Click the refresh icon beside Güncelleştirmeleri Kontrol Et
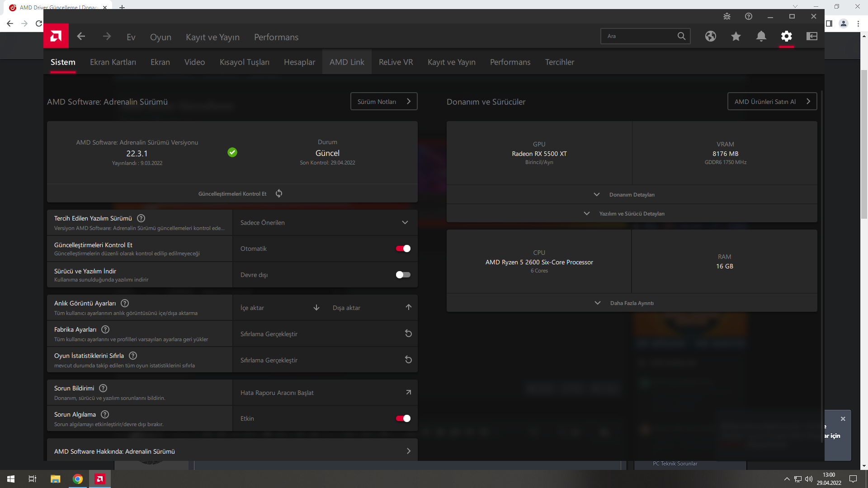This screenshot has width=868, height=488. pyautogui.click(x=279, y=193)
